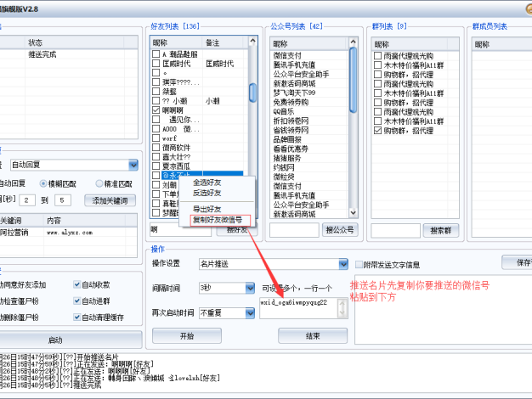The image size is (532, 399).
Task: Enable 附带发送文字信息 checkbox
Action: [358, 264]
